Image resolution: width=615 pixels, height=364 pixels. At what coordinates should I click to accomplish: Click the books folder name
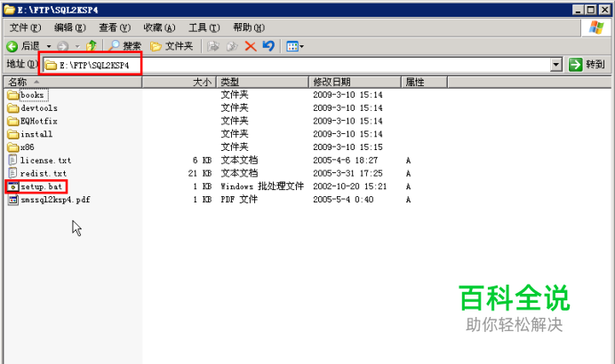(x=32, y=95)
